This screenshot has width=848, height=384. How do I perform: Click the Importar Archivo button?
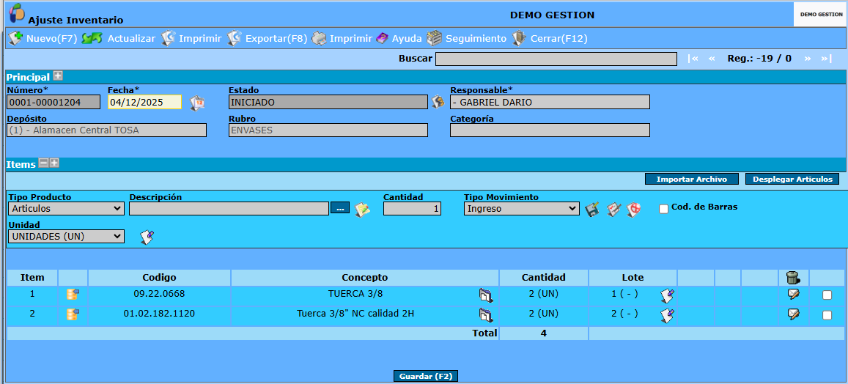692,179
